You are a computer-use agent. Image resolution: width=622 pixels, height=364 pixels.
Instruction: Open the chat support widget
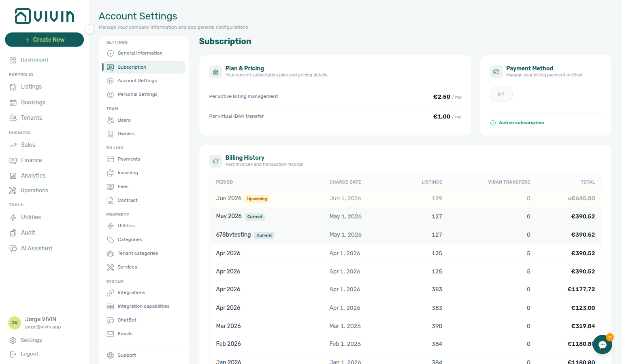click(x=602, y=345)
